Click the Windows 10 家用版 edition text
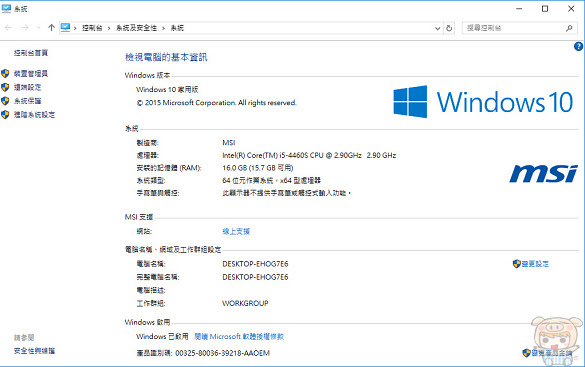The height and width of the screenshot is (367, 585). (x=167, y=90)
